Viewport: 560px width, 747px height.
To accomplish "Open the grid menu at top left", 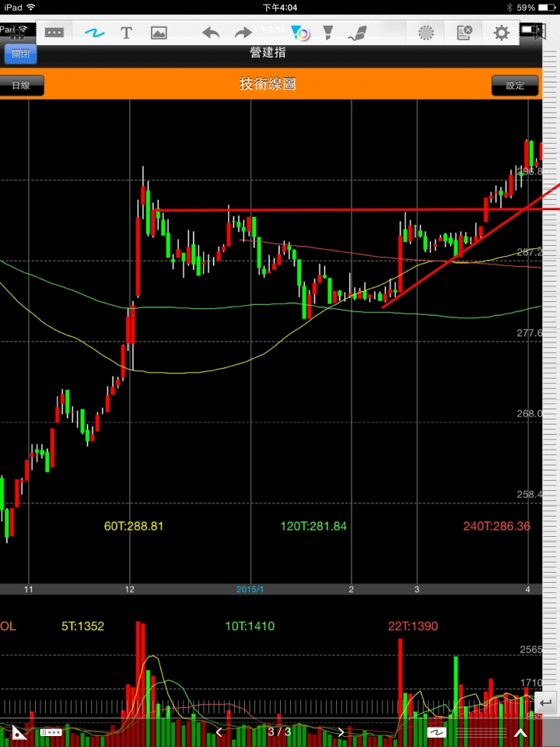I will [17, 33].
